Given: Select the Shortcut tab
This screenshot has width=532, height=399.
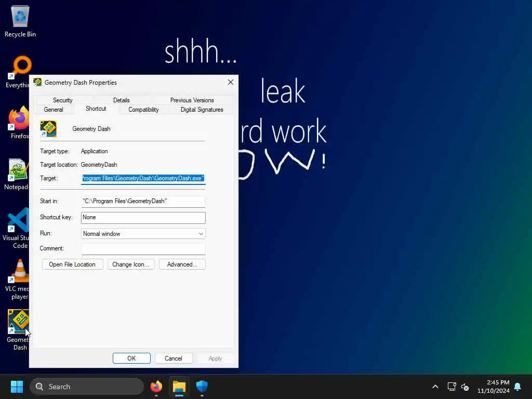Looking at the screenshot, I should click(x=96, y=109).
